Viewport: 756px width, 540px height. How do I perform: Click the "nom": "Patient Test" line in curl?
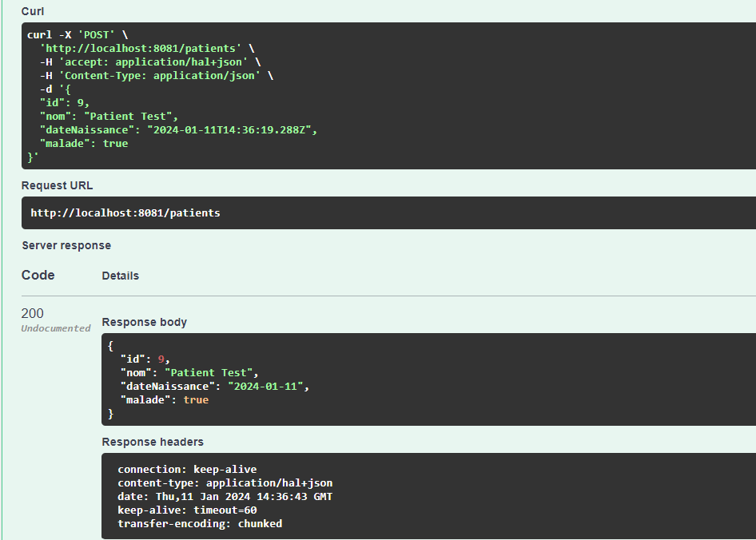click(109, 116)
